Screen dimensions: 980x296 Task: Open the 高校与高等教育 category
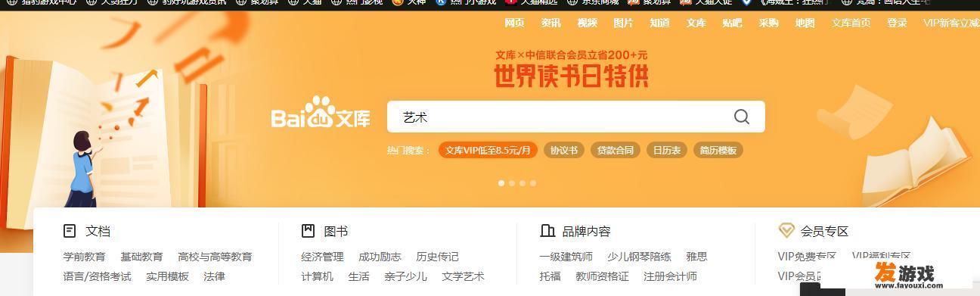tap(215, 257)
